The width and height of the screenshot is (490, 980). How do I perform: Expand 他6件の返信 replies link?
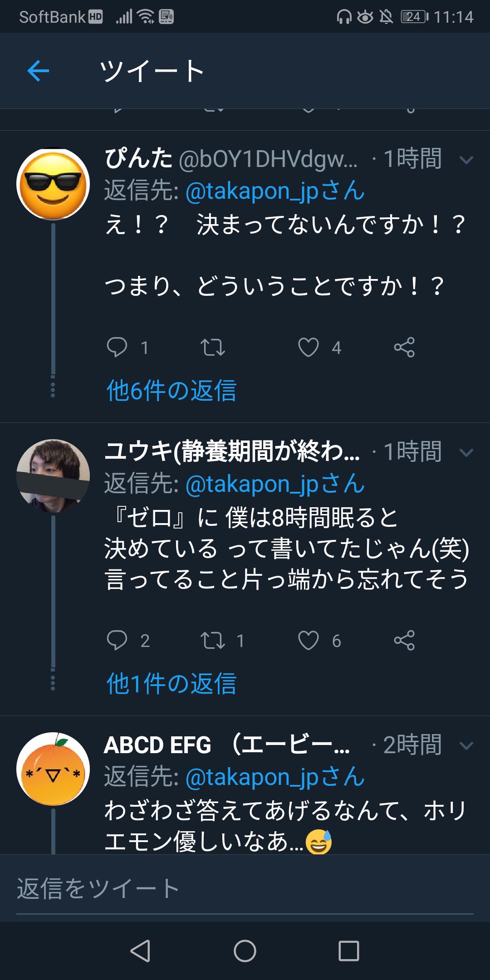(171, 391)
